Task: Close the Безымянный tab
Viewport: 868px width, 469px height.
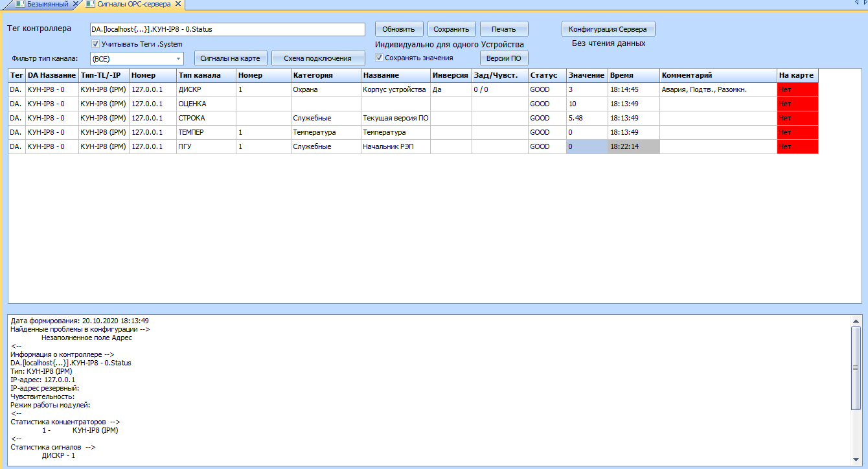Action: (75, 5)
